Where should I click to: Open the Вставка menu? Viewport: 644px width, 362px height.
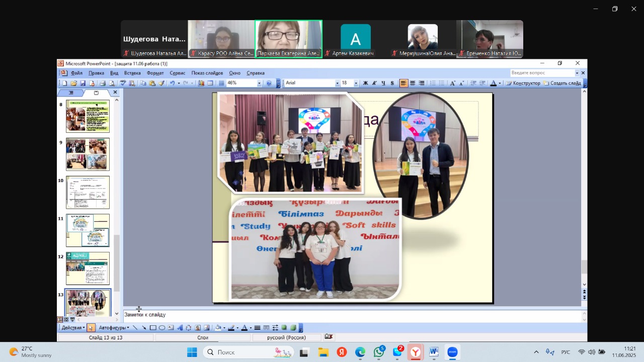[132, 73]
